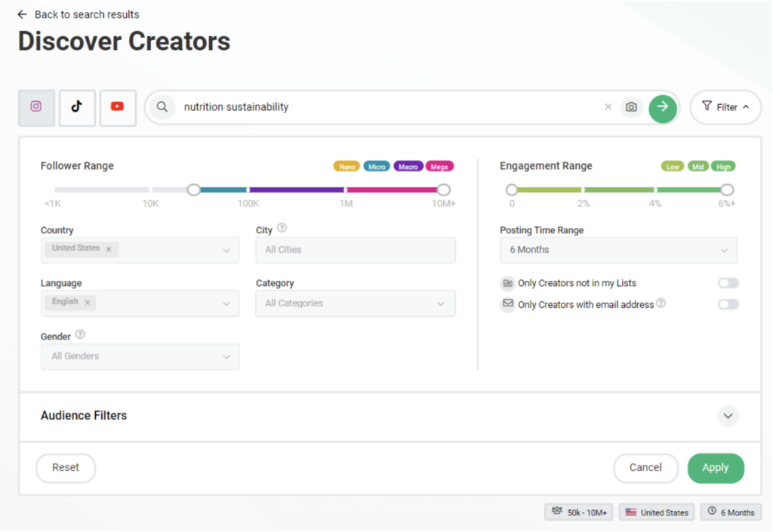This screenshot has width=773, height=532.
Task: Click the green arrow to run search
Action: click(x=663, y=107)
